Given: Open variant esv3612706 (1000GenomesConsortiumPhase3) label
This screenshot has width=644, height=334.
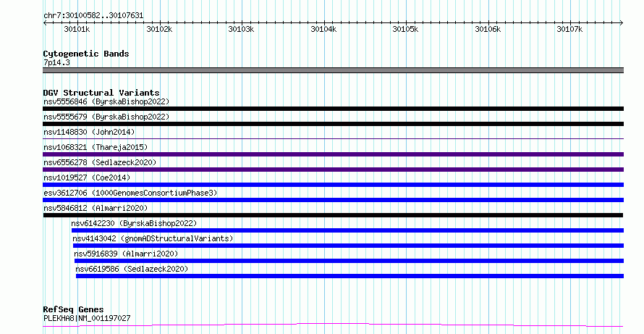Looking at the screenshot, I should tap(130, 193).
